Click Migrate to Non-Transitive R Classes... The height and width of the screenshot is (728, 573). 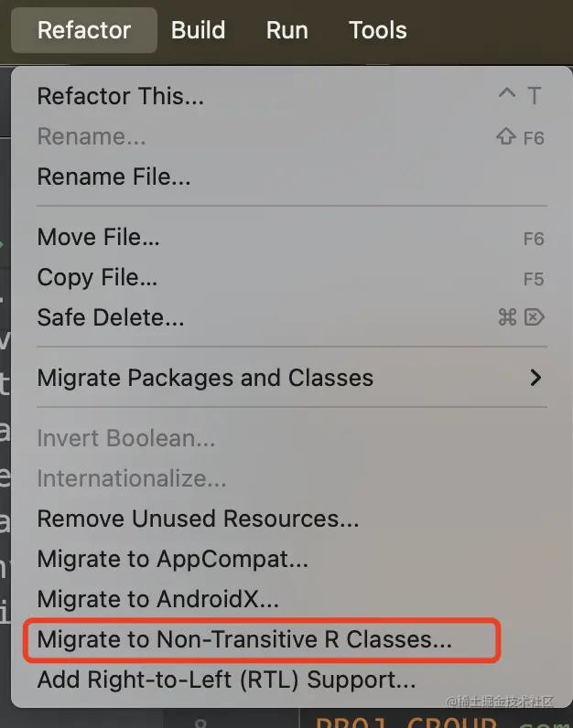click(x=262, y=639)
